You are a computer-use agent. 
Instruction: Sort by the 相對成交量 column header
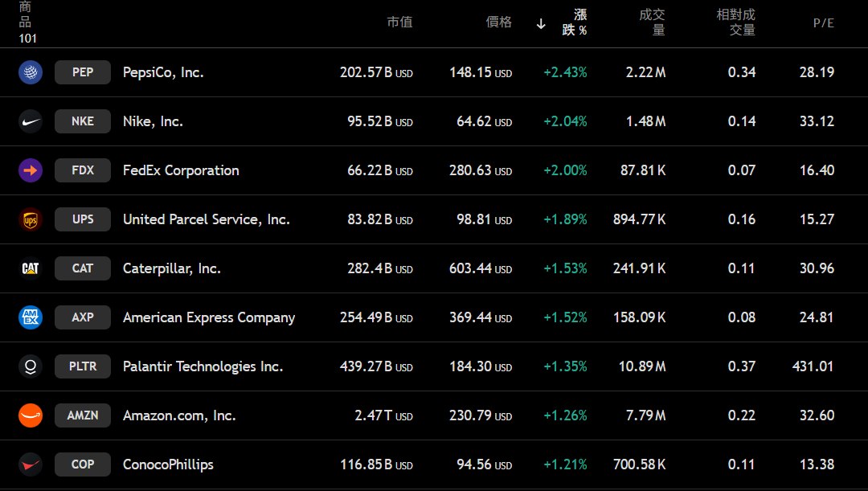point(736,23)
